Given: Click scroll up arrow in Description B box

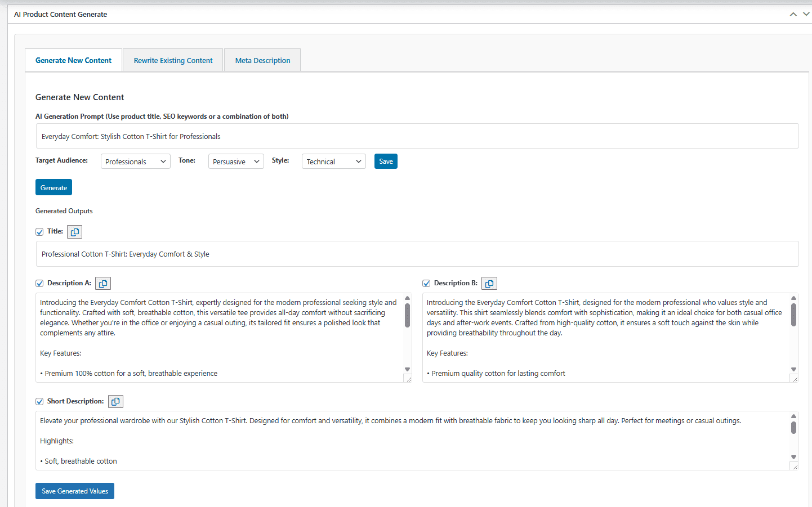Looking at the screenshot, I should 793,298.
